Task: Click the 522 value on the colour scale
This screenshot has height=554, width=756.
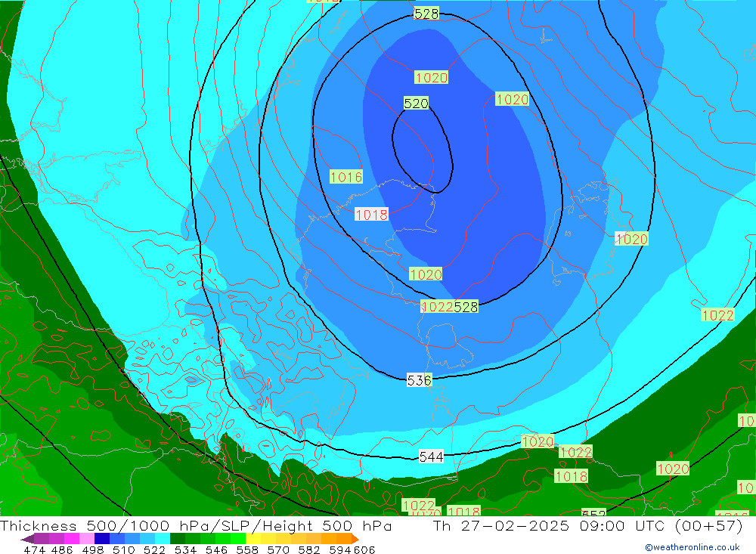Action: point(154,549)
